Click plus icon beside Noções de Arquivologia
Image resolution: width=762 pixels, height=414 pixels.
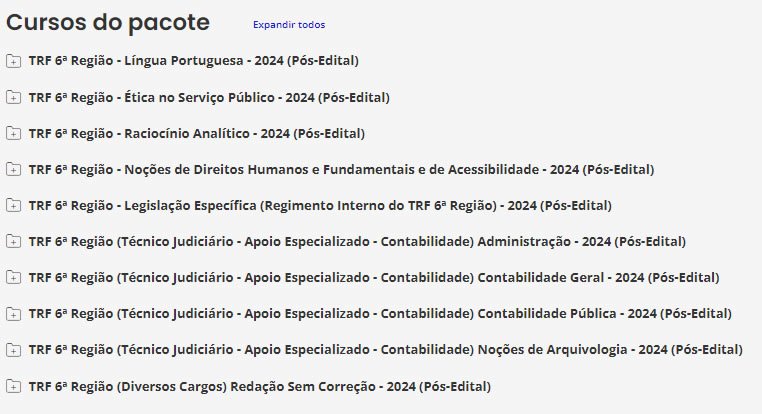pyautogui.click(x=13, y=349)
